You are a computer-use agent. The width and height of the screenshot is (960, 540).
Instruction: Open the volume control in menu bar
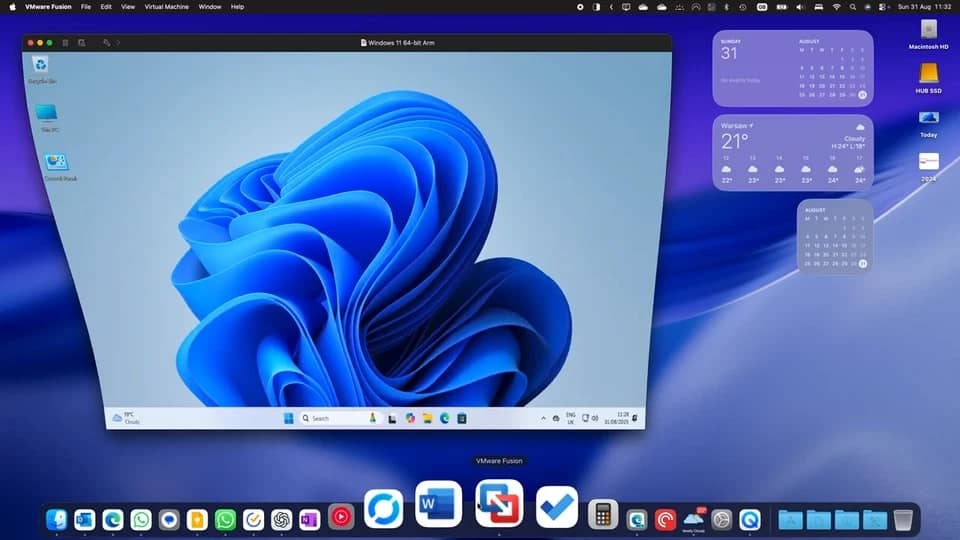(x=800, y=7)
